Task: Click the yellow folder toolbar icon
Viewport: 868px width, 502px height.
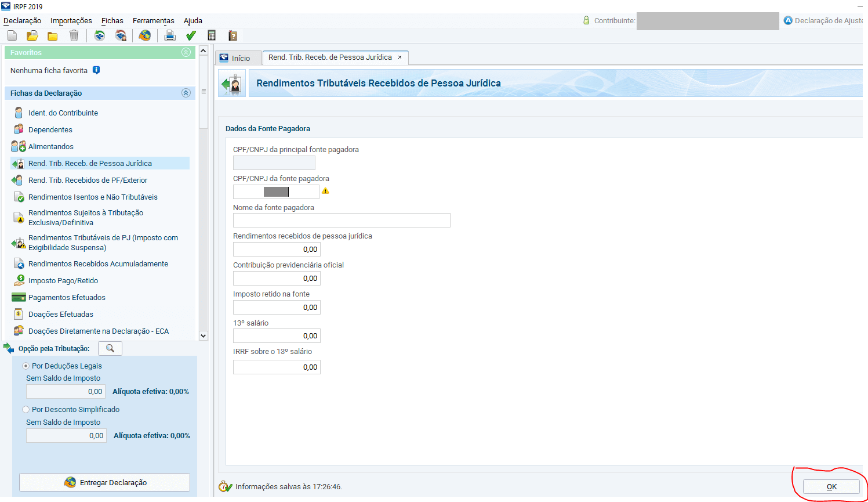Action: 53,36
